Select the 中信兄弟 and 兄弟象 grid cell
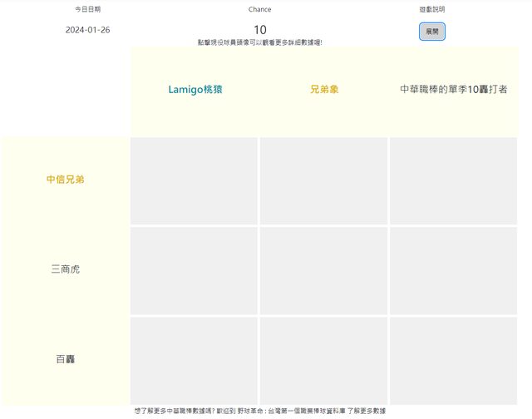Screen dimensions: 532x419 pyautogui.click(x=324, y=180)
